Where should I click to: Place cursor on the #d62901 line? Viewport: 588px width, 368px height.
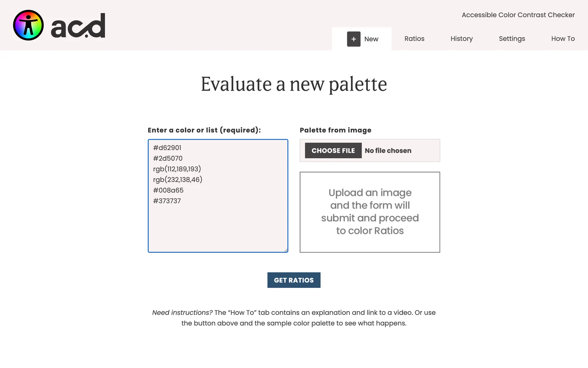coord(167,148)
